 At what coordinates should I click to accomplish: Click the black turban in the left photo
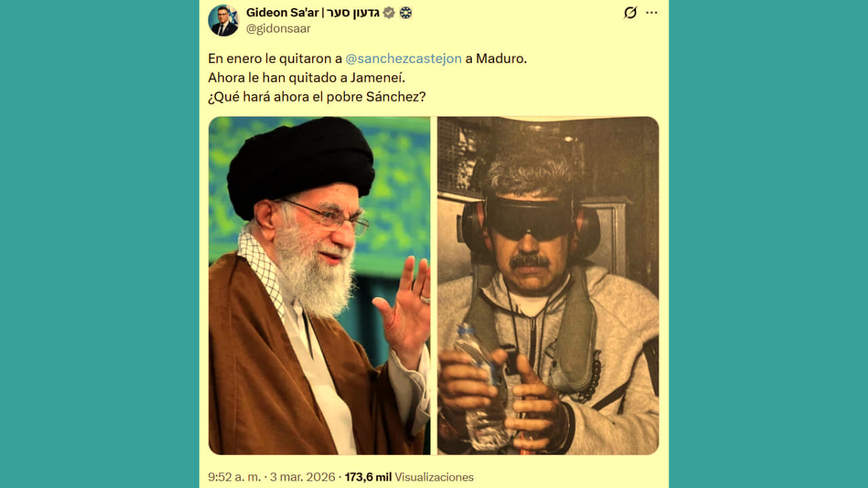300,165
